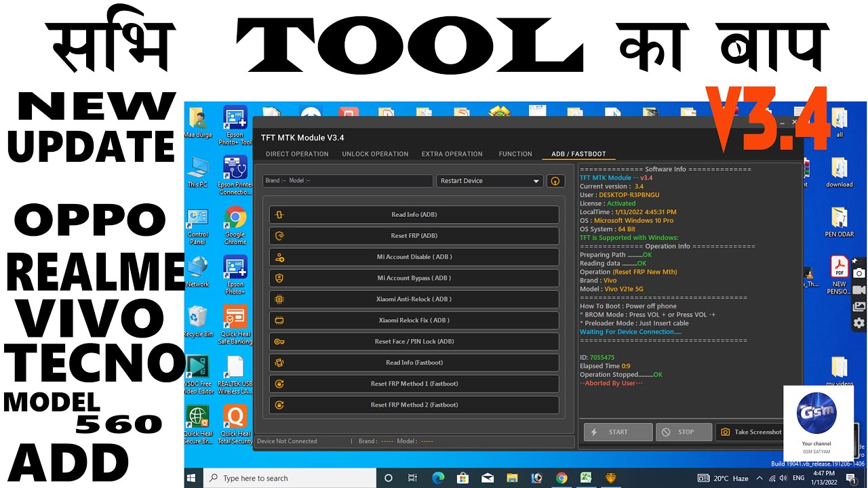Select the PEN ODAR folder
Image resolution: width=868 pixels, height=488 pixels.
tap(840, 222)
